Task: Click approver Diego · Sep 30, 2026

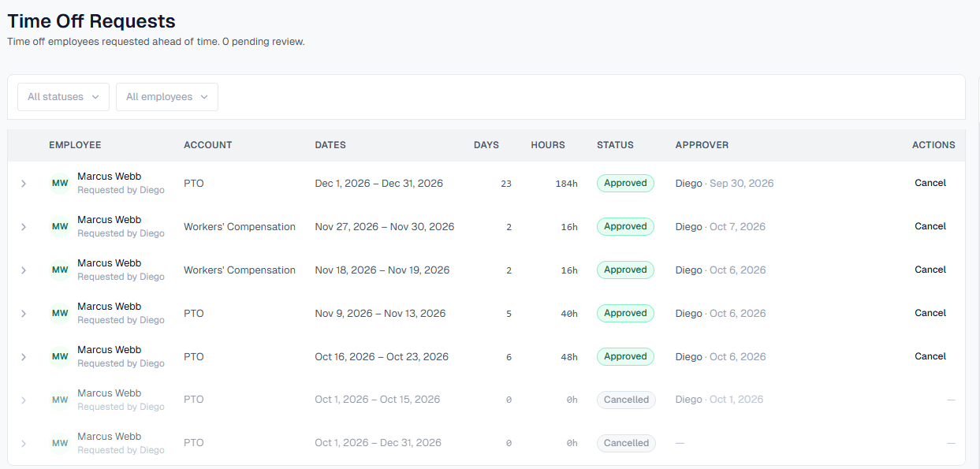Action: coord(725,183)
